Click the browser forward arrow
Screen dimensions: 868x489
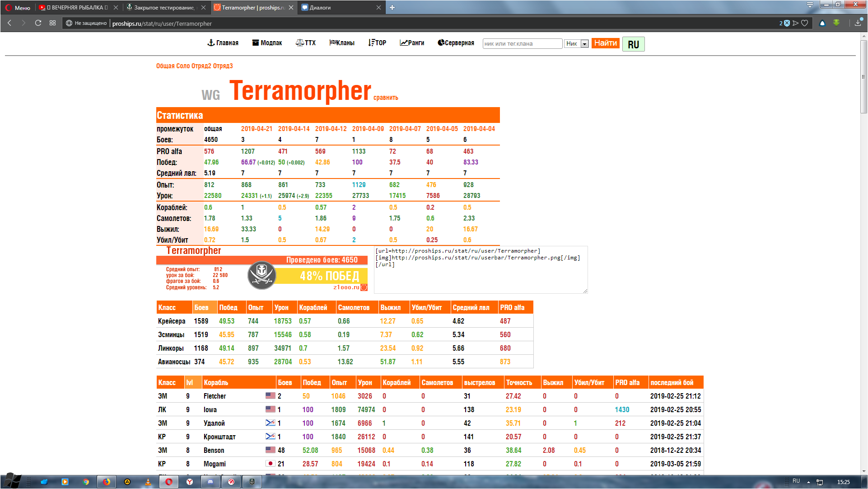tap(23, 23)
